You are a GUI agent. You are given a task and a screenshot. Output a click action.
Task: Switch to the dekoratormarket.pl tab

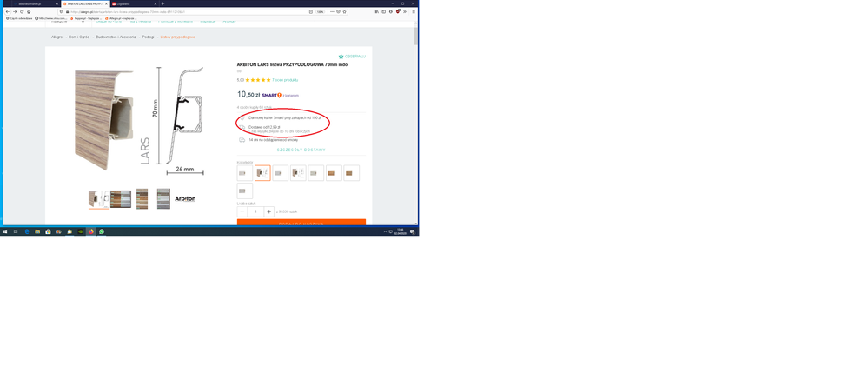(x=35, y=3)
